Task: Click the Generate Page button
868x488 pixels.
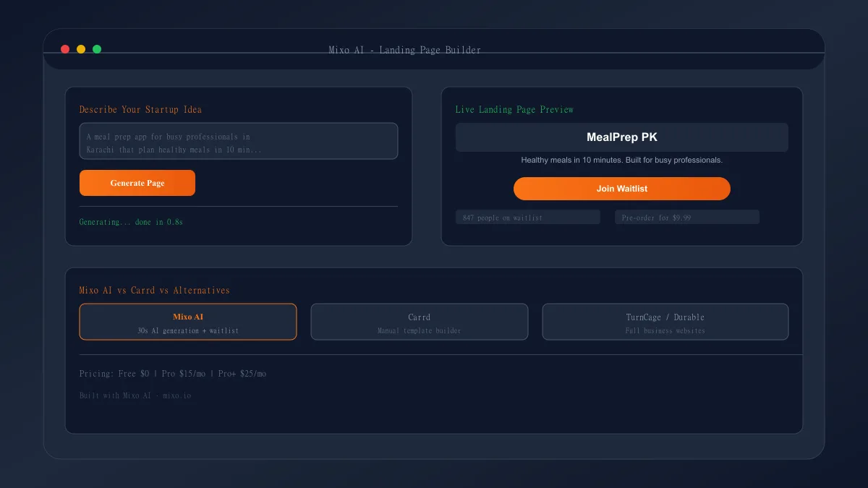Action: (x=137, y=183)
